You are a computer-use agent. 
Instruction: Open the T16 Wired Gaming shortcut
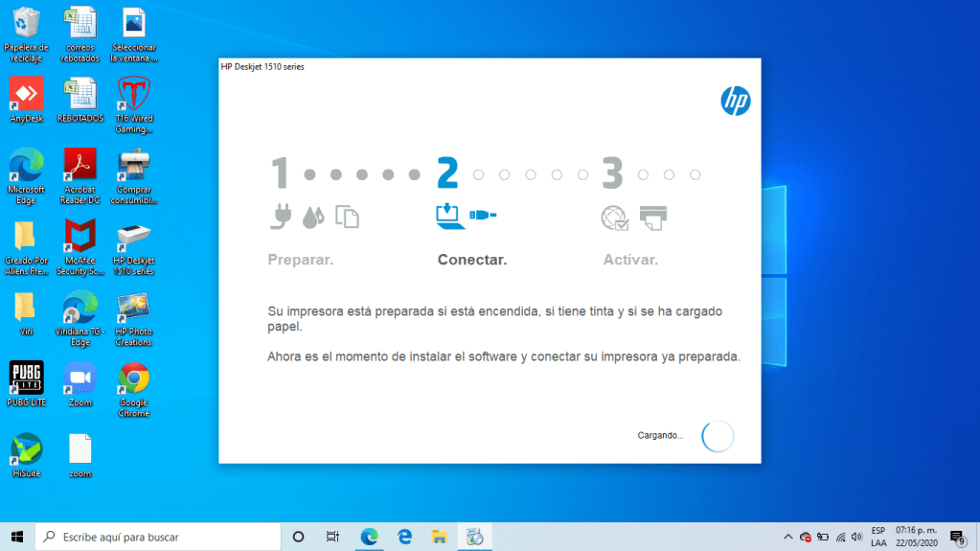[x=134, y=105]
